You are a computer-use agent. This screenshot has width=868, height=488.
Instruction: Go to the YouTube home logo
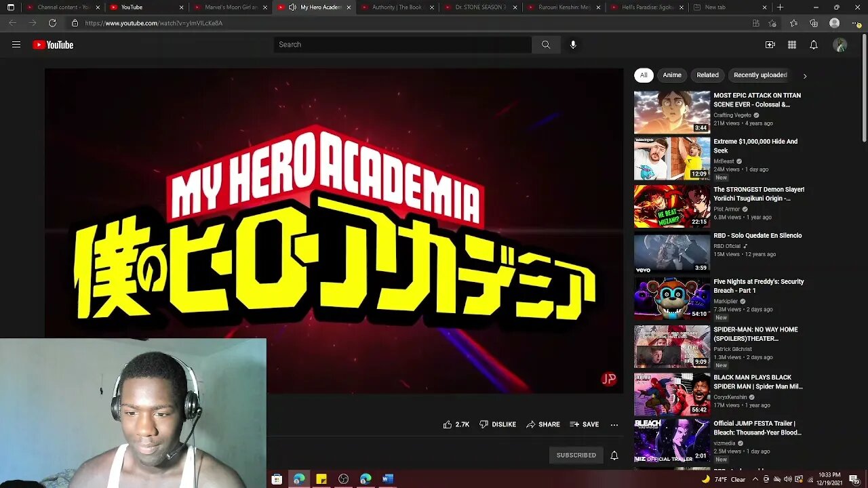(53, 45)
